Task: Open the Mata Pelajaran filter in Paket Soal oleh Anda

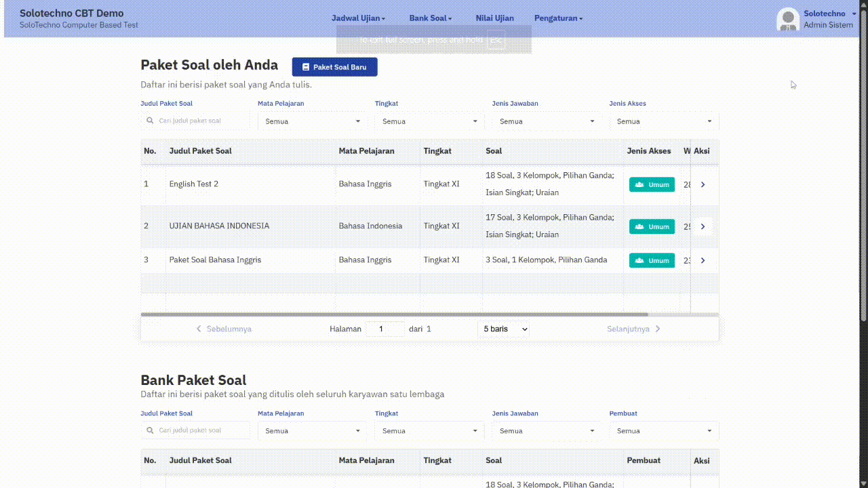Action: [x=312, y=121]
